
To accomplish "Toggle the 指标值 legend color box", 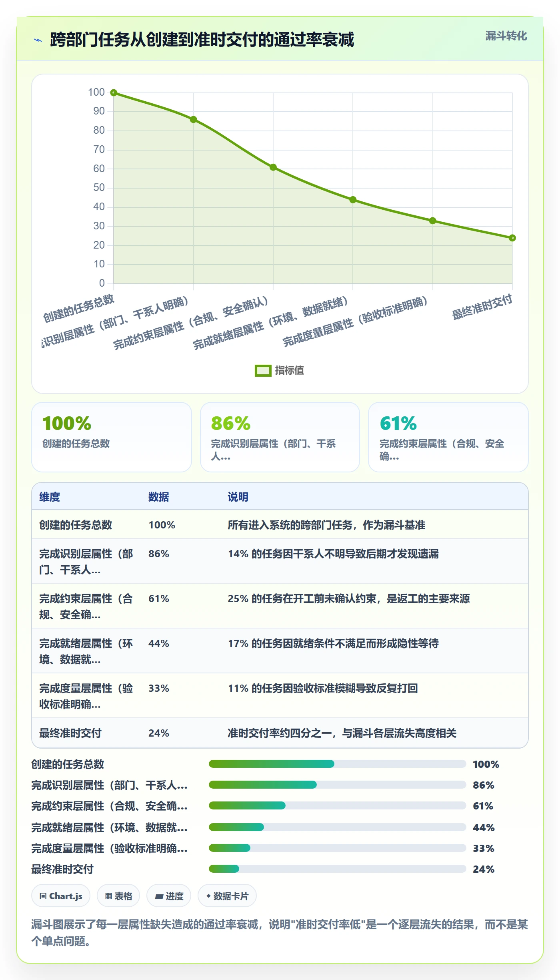I will coord(263,371).
